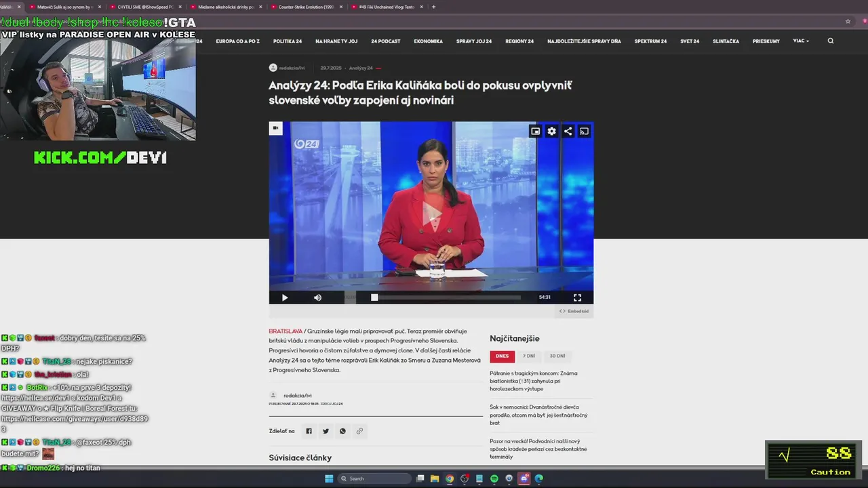Click the article headline Analýzy 24: Podľa Erika Kaliňáka
This screenshot has height=488, width=868.
[420, 92]
